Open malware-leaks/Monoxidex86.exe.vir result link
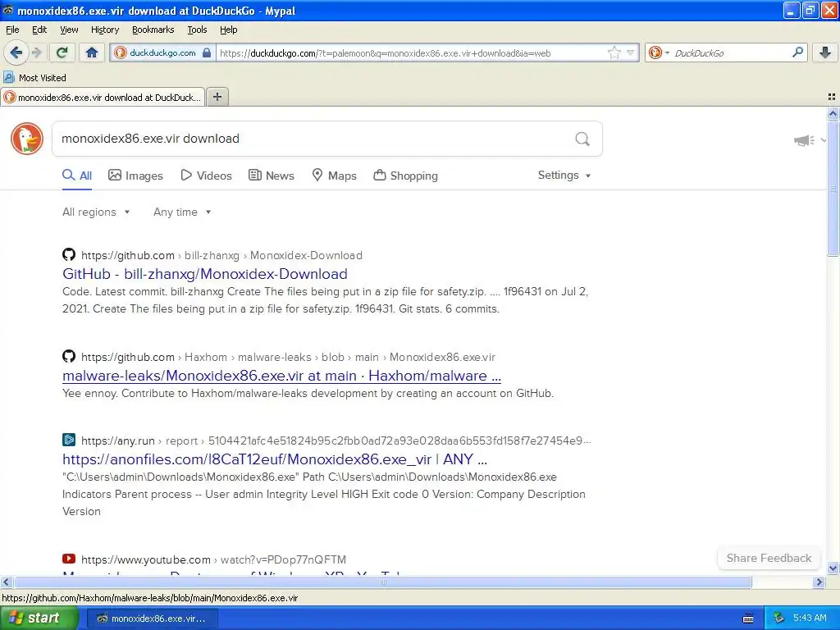 tap(282, 376)
